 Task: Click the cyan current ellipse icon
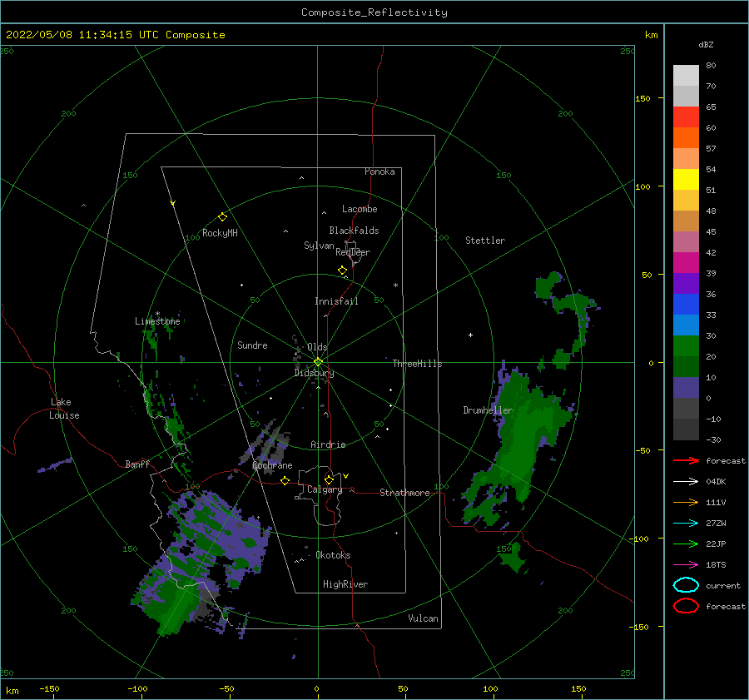pos(686,585)
